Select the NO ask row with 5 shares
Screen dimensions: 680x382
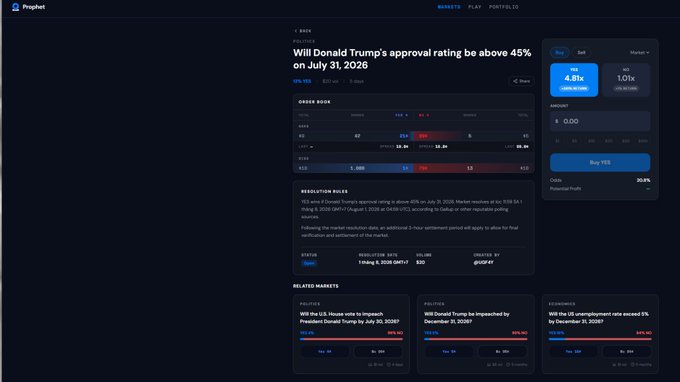point(474,136)
